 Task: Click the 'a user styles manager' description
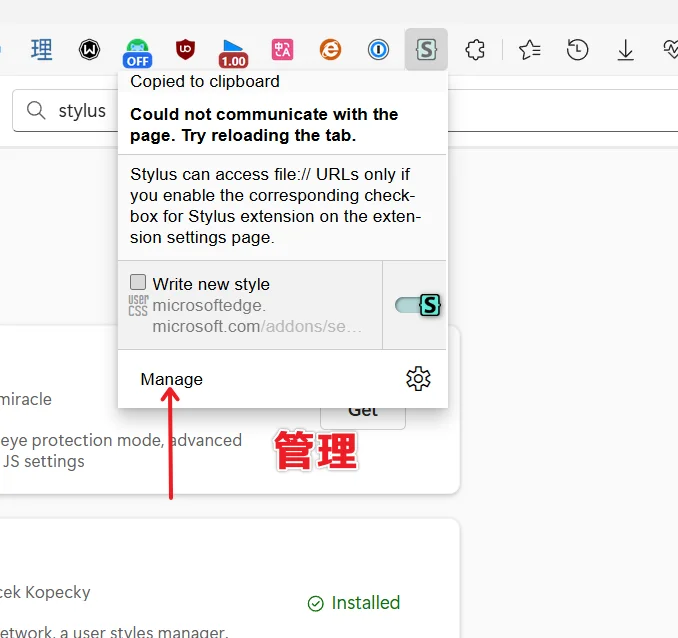click(144, 632)
